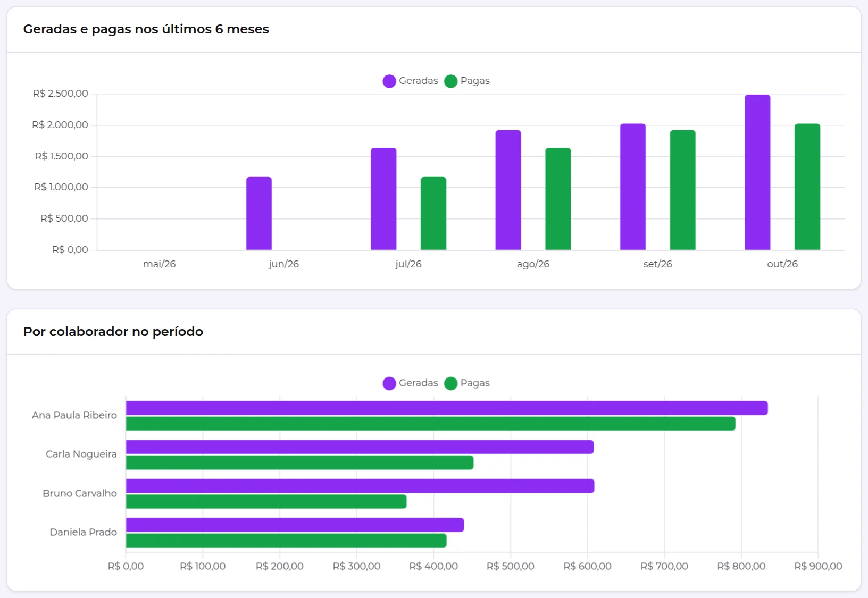This screenshot has width=868, height=598.
Task: Click the set/26 axis label
Action: point(658,264)
